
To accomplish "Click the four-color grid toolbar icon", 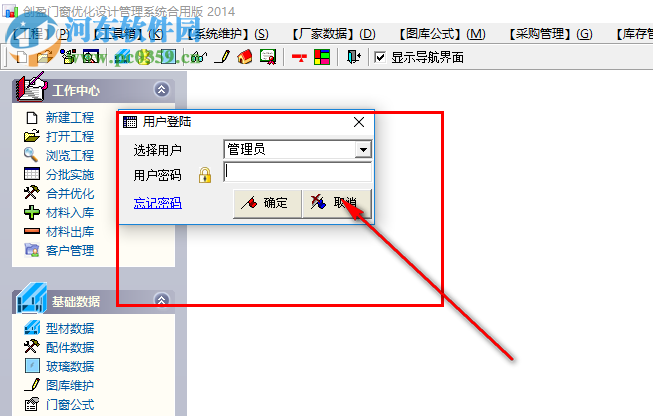I will (x=322, y=57).
